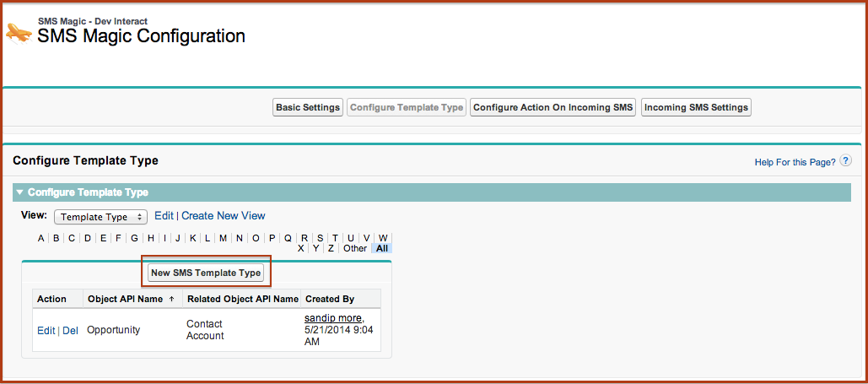Show All records in the alphabet filter
Screen dimensions: 868x384
point(382,248)
